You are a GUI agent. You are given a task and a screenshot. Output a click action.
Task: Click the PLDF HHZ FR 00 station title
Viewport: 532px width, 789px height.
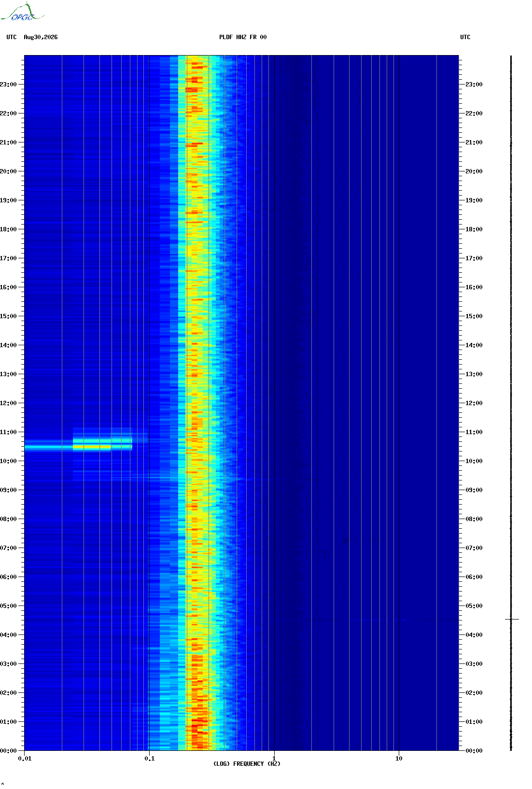(x=243, y=37)
